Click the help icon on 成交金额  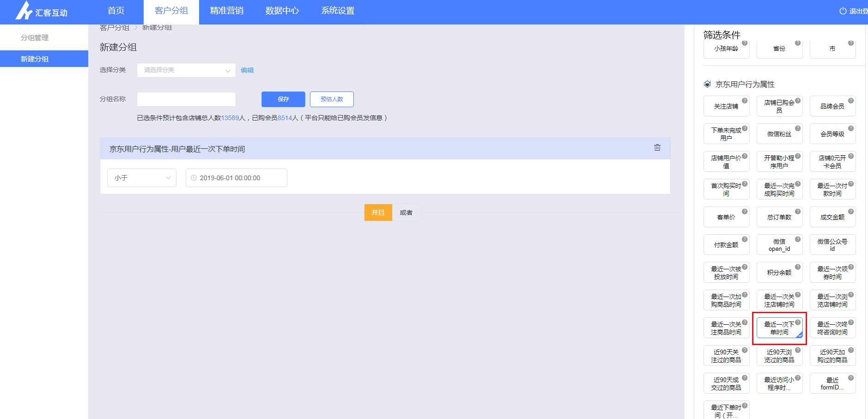coord(851,212)
